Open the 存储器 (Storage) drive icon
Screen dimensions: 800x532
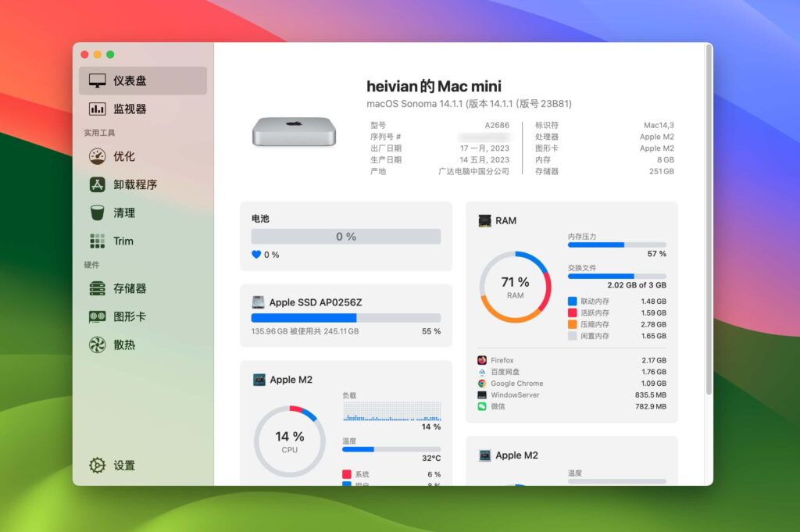98,288
